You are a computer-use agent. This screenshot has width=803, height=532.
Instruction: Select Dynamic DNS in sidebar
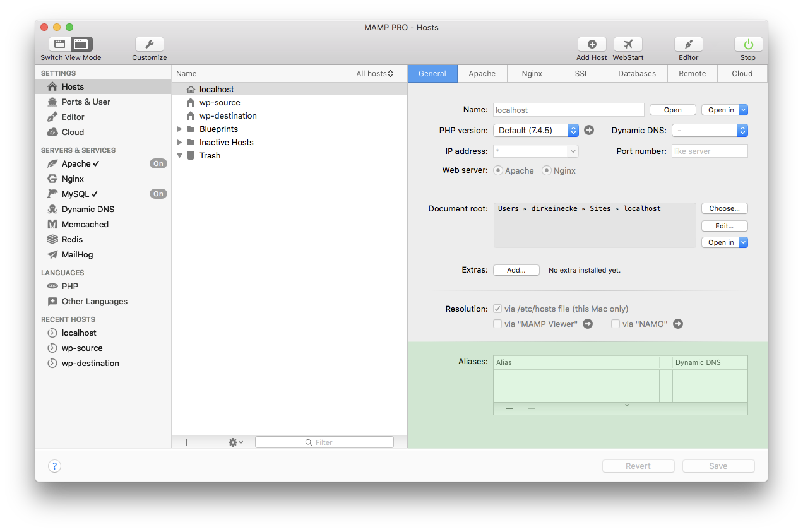coord(103,209)
